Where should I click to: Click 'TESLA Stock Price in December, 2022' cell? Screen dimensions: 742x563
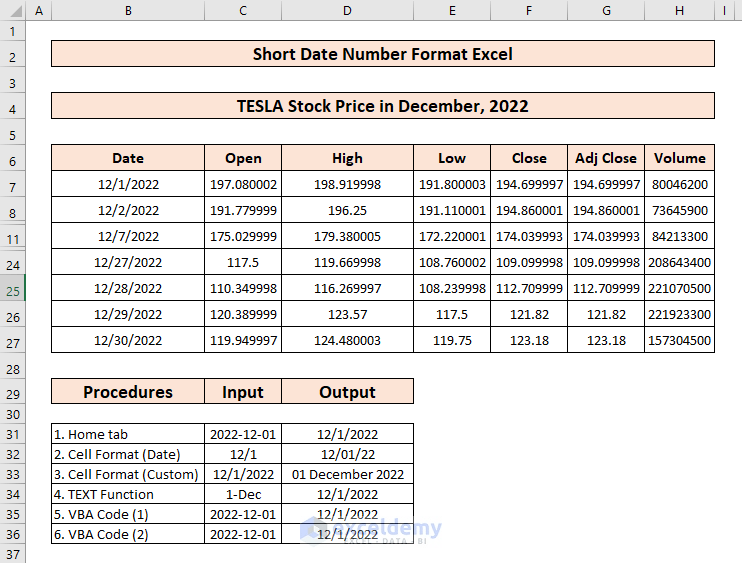tap(383, 106)
